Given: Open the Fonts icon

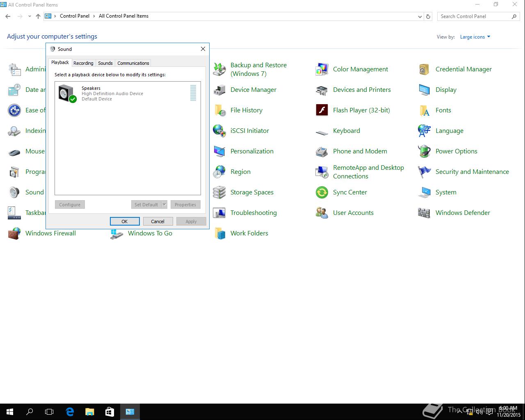Looking at the screenshot, I should 425,110.
